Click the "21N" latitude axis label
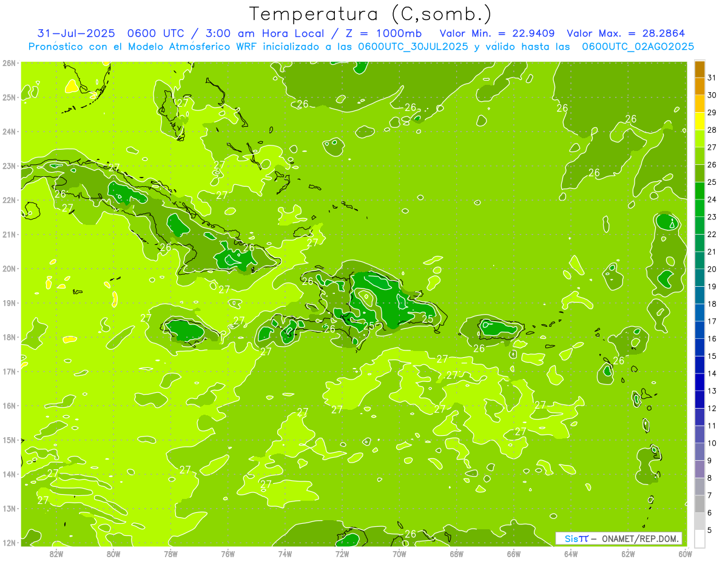This screenshot has width=728, height=562. (x=9, y=234)
